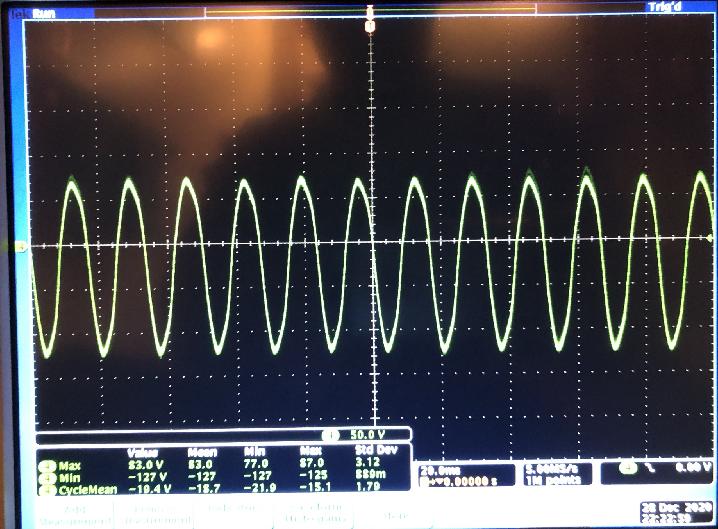Click the channel icon beside the Min measurement
This screenshot has height=529, width=718.
[47, 478]
